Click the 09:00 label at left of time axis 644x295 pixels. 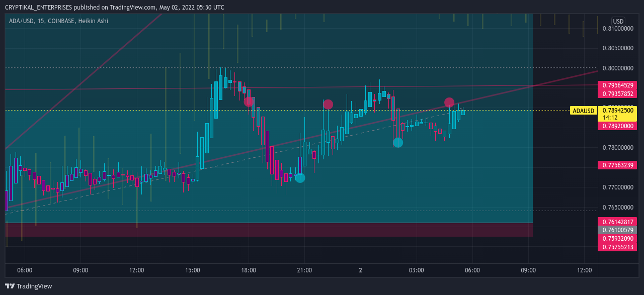point(80,270)
